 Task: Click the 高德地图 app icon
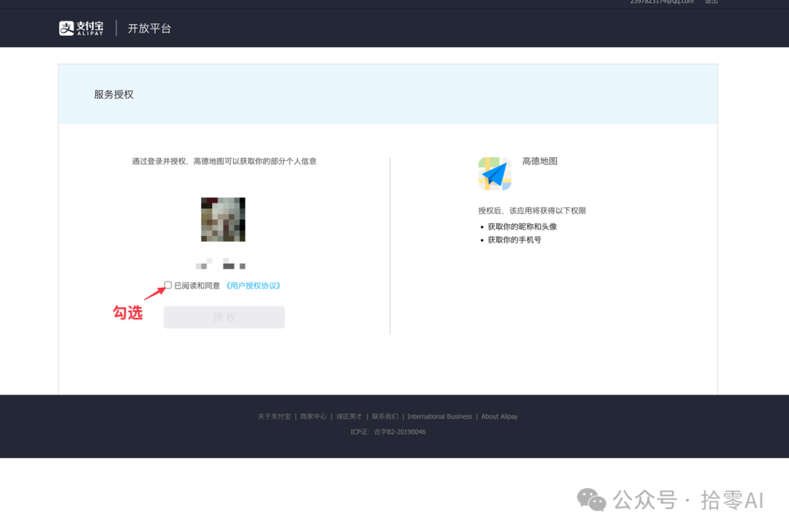tap(495, 174)
